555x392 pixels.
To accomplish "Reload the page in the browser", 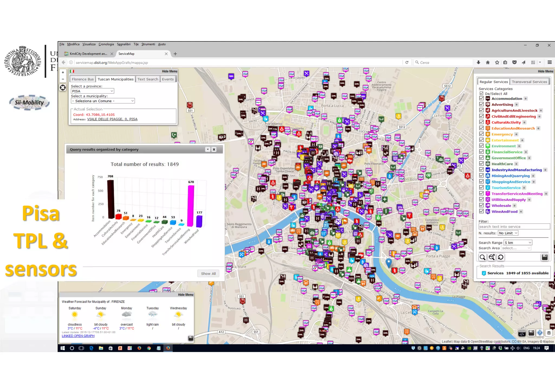I will coord(407,63).
